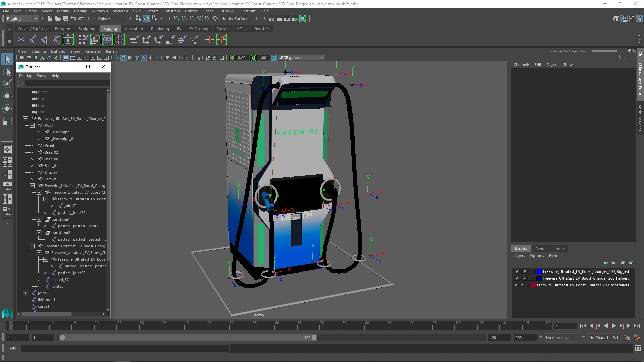
Task: Open the Deform menu
Action: [152, 11]
